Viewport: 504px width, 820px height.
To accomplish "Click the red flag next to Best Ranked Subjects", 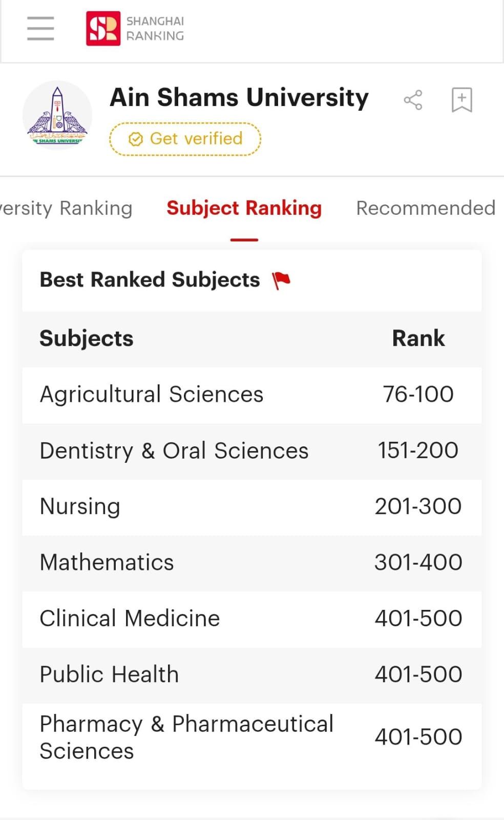I will coord(281,280).
